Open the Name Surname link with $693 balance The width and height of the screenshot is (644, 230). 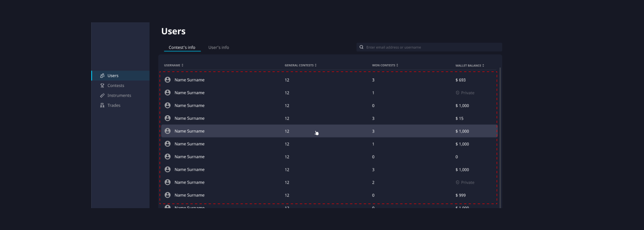pos(189,80)
